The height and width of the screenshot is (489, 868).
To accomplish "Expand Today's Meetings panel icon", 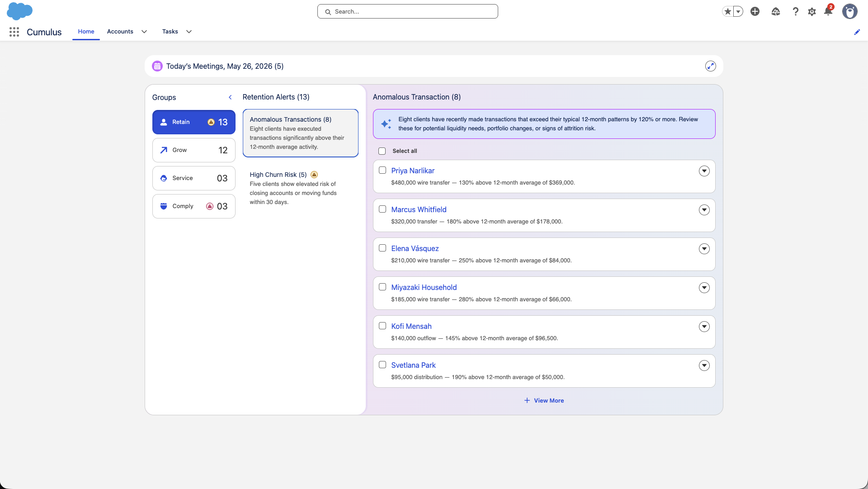I will coord(711,66).
